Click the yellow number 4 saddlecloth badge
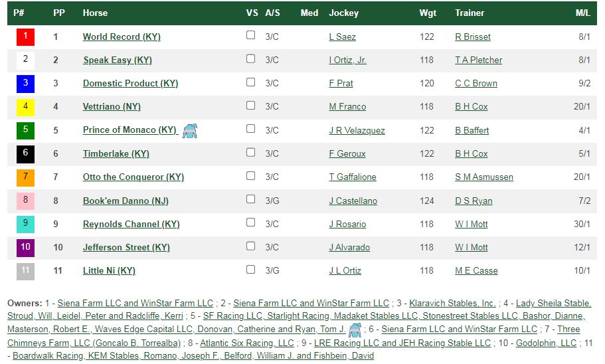 coord(25,107)
